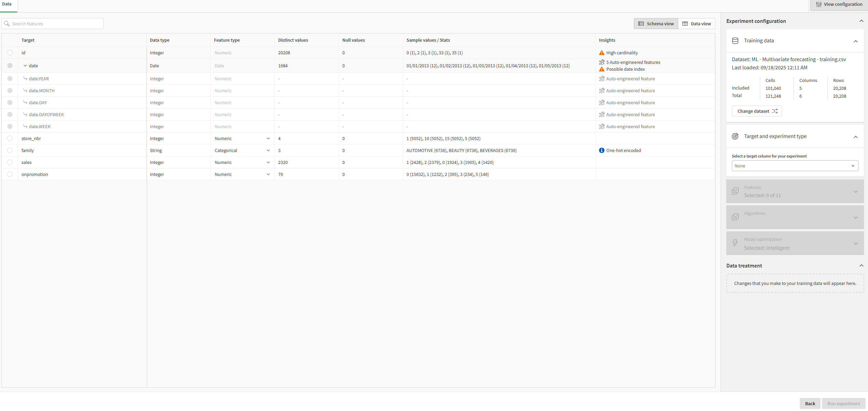Click the Possible date index warning icon
Screen dimensions: 868x411
coord(601,69)
